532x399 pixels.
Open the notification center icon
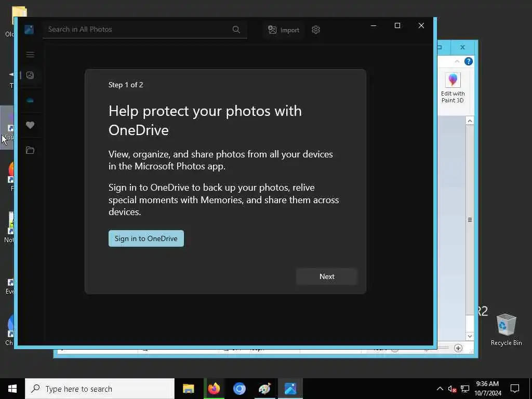515,389
